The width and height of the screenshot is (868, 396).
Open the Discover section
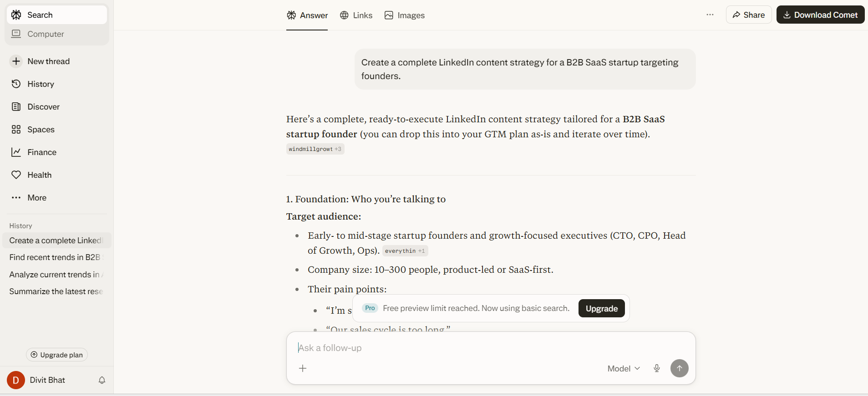[43, 106]
